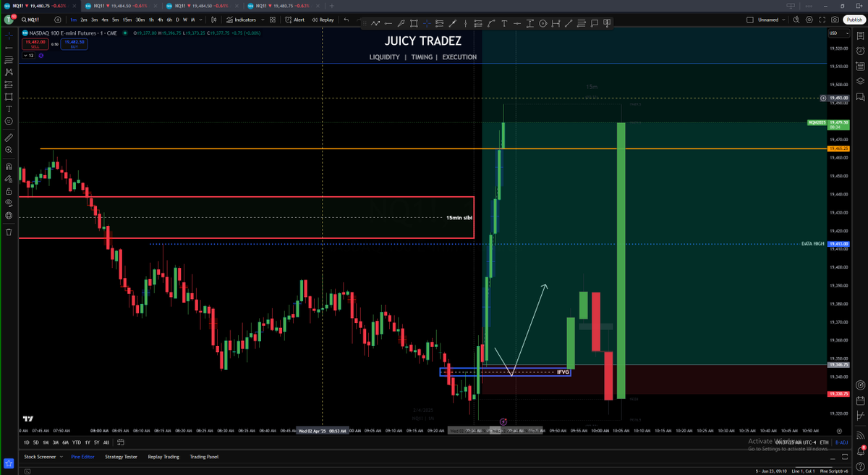Enter fullscreen mode
Screen dimensions: 868x475
pos(822,20)
